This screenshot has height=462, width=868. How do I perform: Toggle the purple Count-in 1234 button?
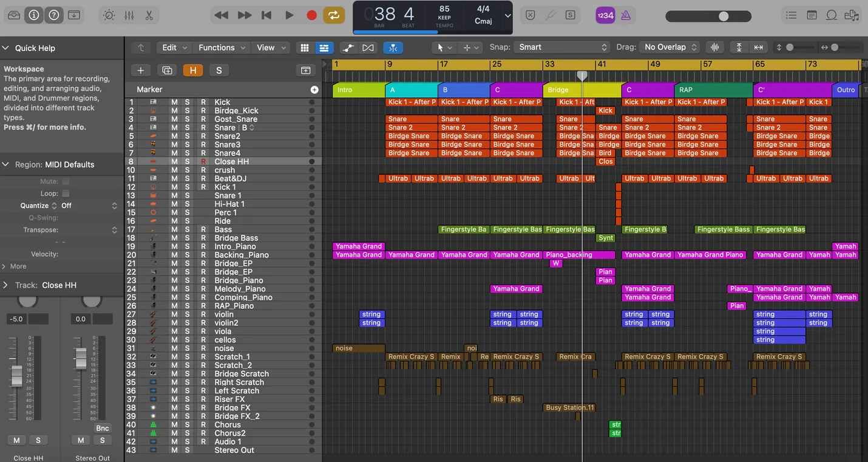(x=605, y=15)
